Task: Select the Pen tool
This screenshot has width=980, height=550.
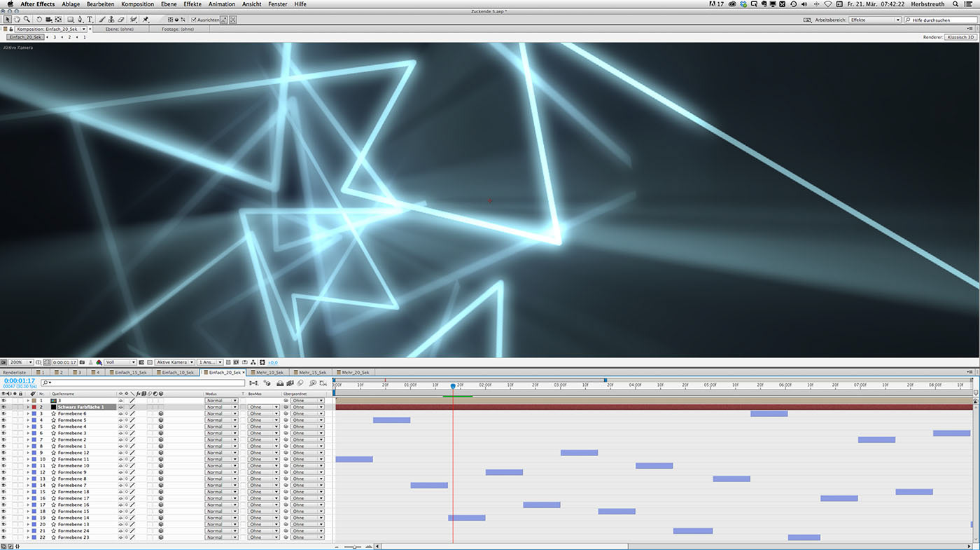Action: click(80, 20)
